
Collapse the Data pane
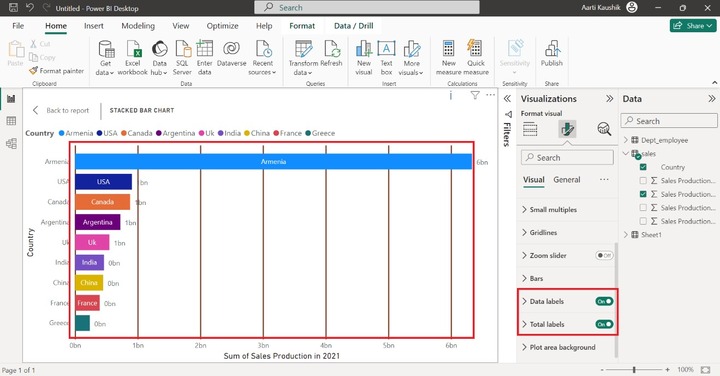711,99
